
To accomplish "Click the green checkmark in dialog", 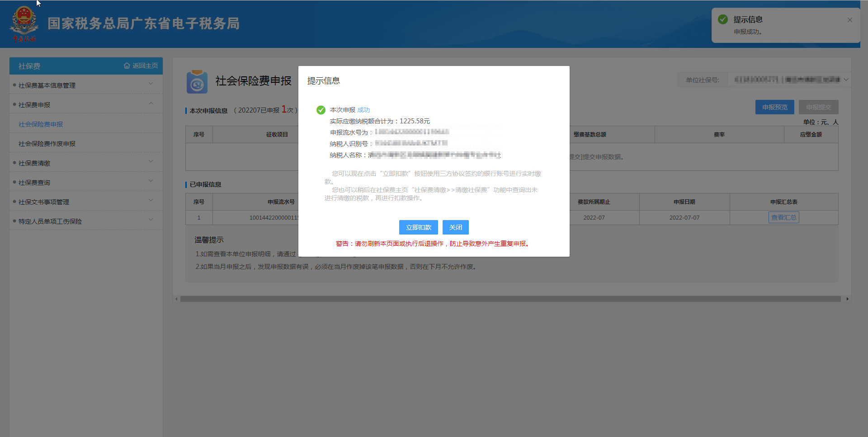I will pos(321,110).
